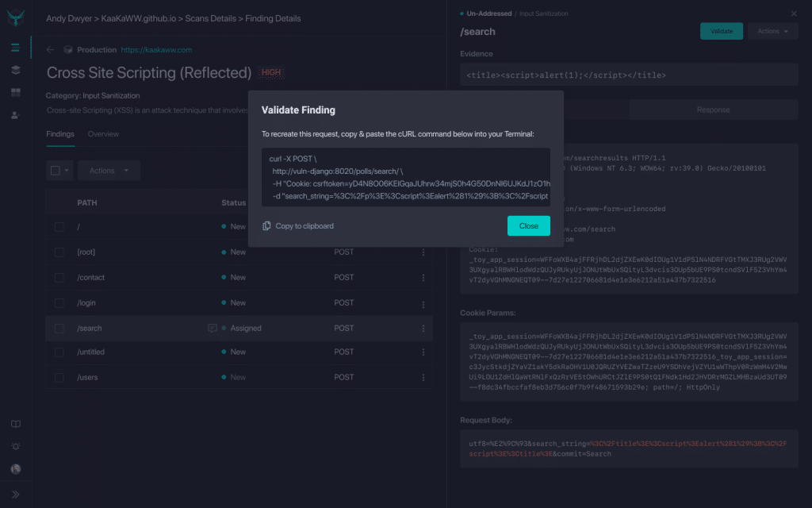This screenshot has width=812, height=508.
Task: Check the box for /contact path
Action: click(x=59, y=278)
